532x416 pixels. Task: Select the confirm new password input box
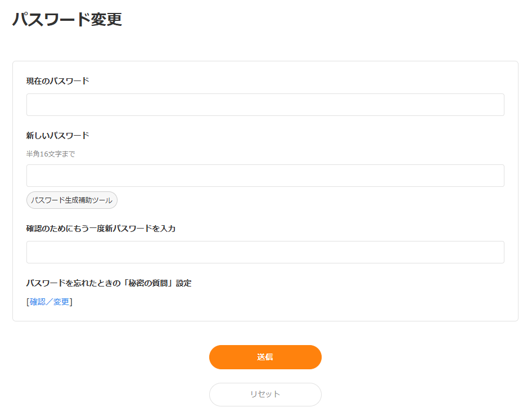pyautogui.click(x=265, y=252)
